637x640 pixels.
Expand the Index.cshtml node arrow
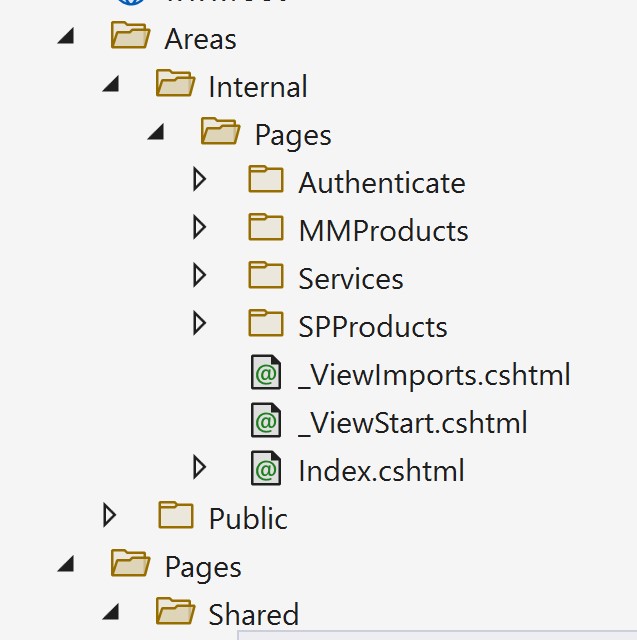tap(199, 467)
